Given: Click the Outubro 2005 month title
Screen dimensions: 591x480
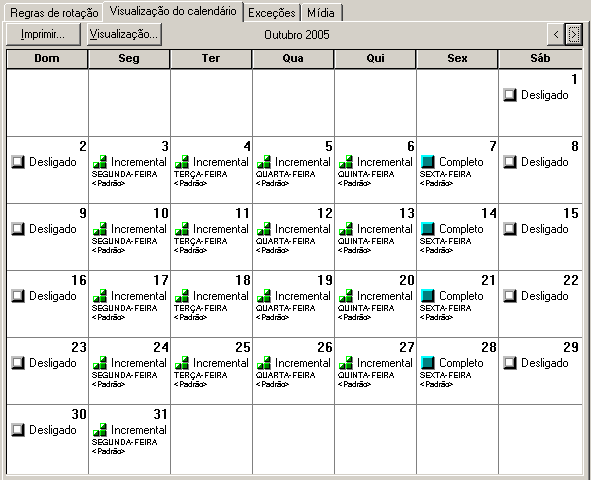Looking at the screenshot, I should [x=297, y=35].
